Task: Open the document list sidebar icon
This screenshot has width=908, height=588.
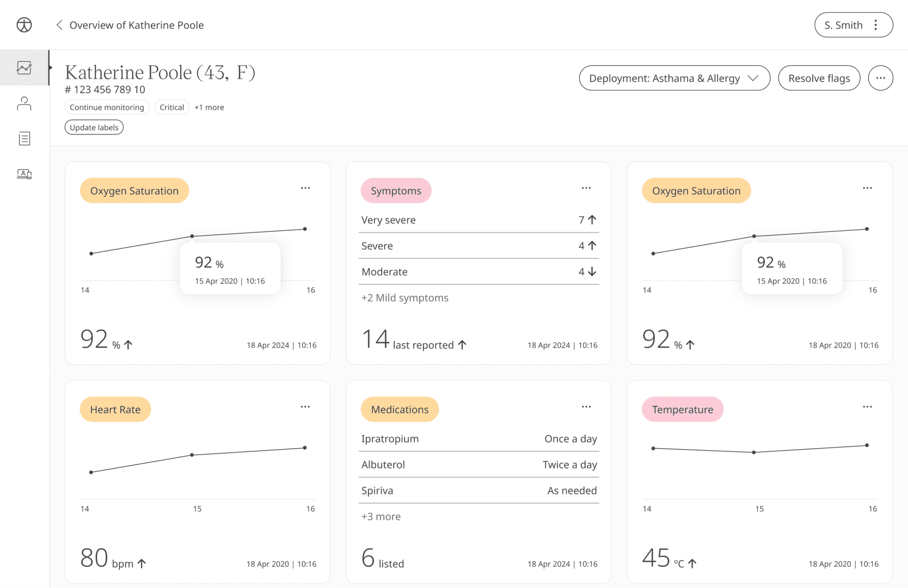Action: click(x=24, y=139)
